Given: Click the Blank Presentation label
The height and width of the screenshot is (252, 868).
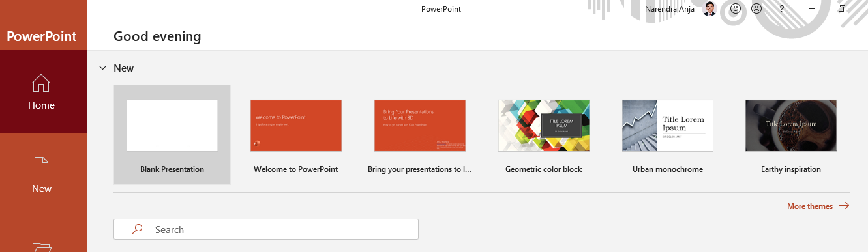Looking at the screenshot, I should pyautogui.click(x=172, y=169).
